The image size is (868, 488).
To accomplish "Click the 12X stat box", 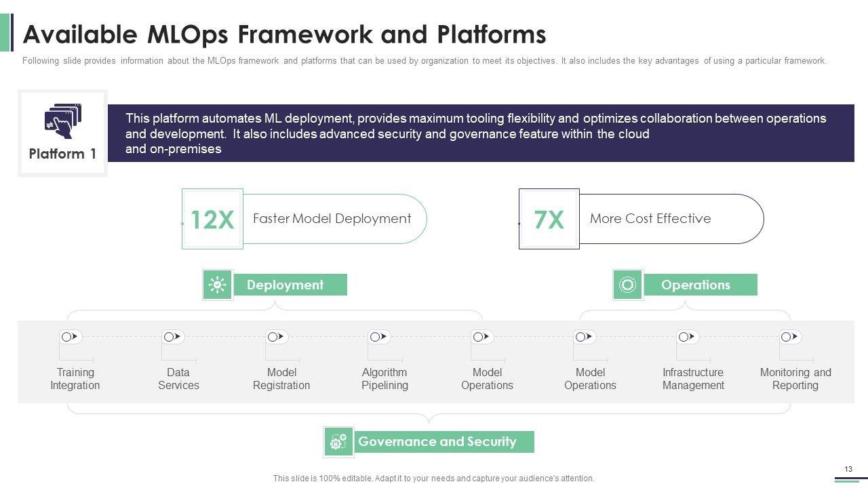I will 212,219.
